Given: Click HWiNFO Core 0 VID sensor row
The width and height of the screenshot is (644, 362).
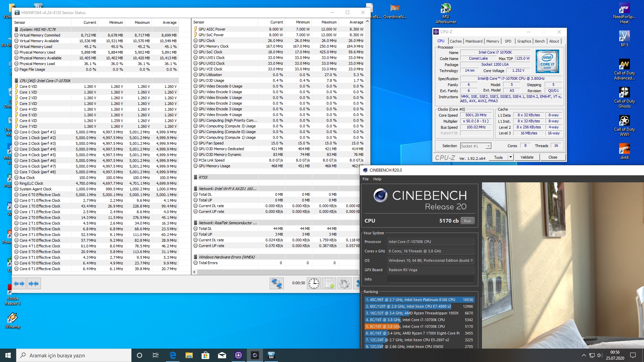Looking at the screenshot, I should 96,86.
